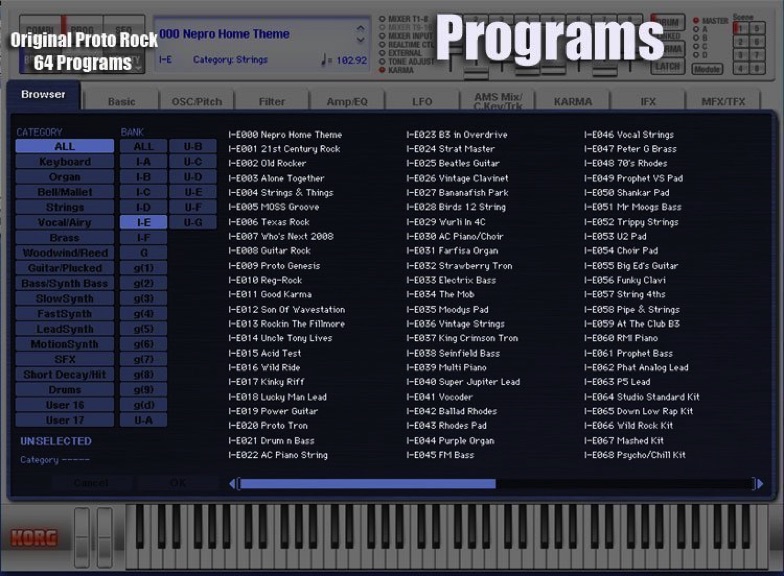Select program I-E068 Psycho/Chill Kit
The height and width of the screenshot is (576, 784).
(x=634, y=455)
